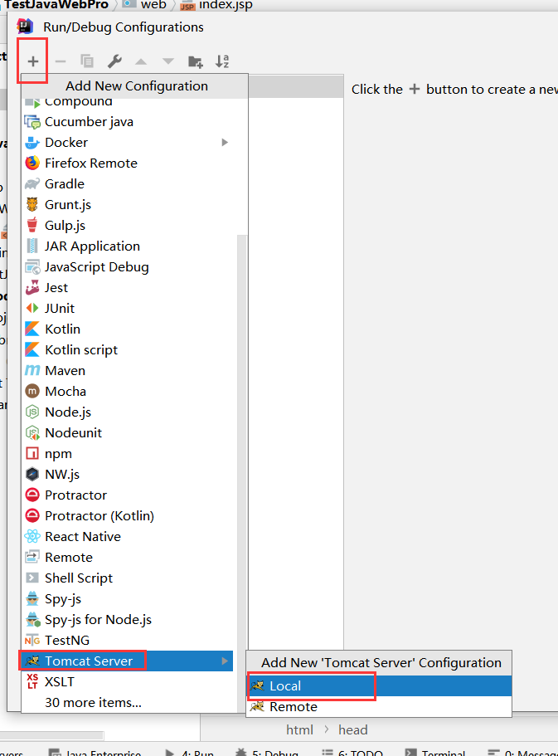Viewport: 558px width, 756px height.
Task: Click the Sort Configurations alphabetically icon
Action: [x=222, y=61]
